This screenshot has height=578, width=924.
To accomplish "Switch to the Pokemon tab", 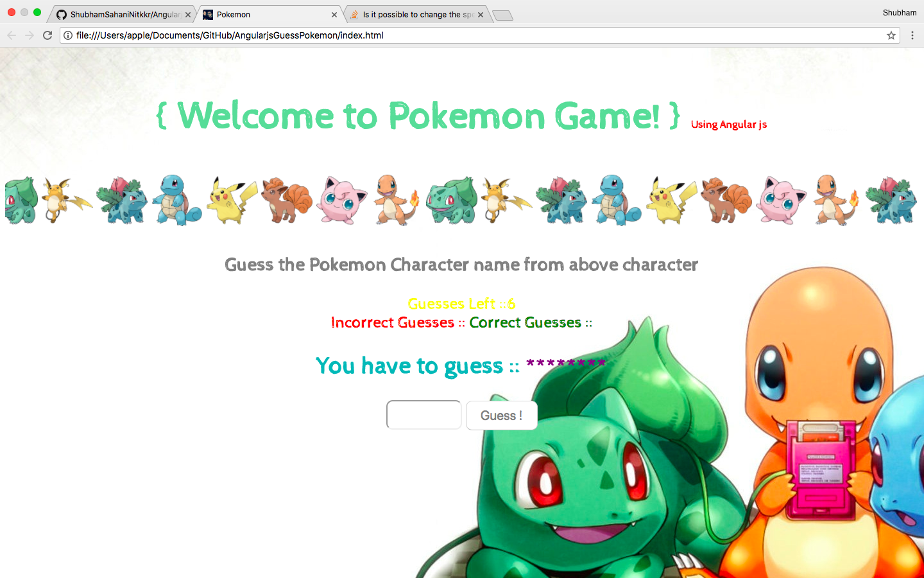I will pos(269,14).
